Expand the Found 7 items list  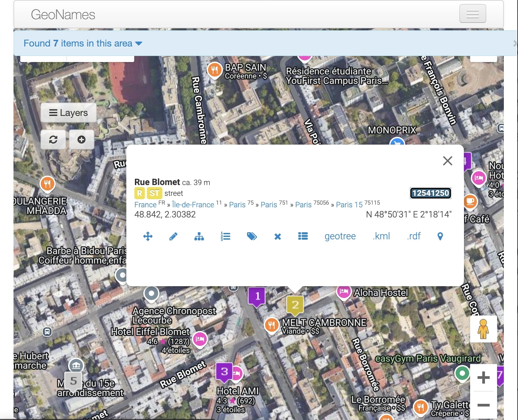[x=83, y=43]
